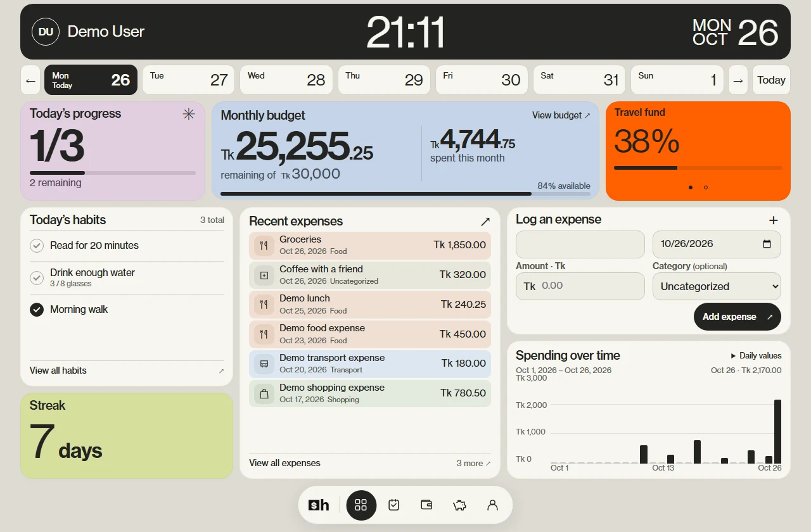Image resolution: width=811 pixels, height=532 pixels.
Task: Click the 7 days Streak card
Action: pyautogui.click(x=127, y=436)
